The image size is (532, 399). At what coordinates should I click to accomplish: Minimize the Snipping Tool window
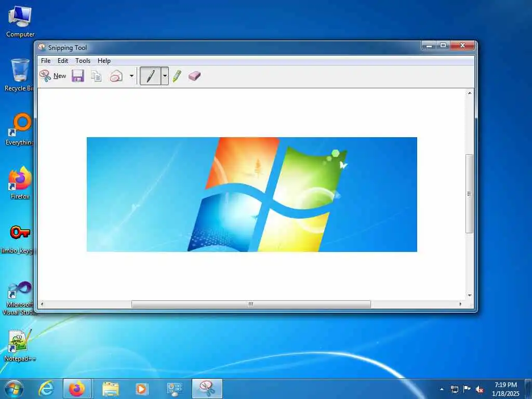pos(429,46)
